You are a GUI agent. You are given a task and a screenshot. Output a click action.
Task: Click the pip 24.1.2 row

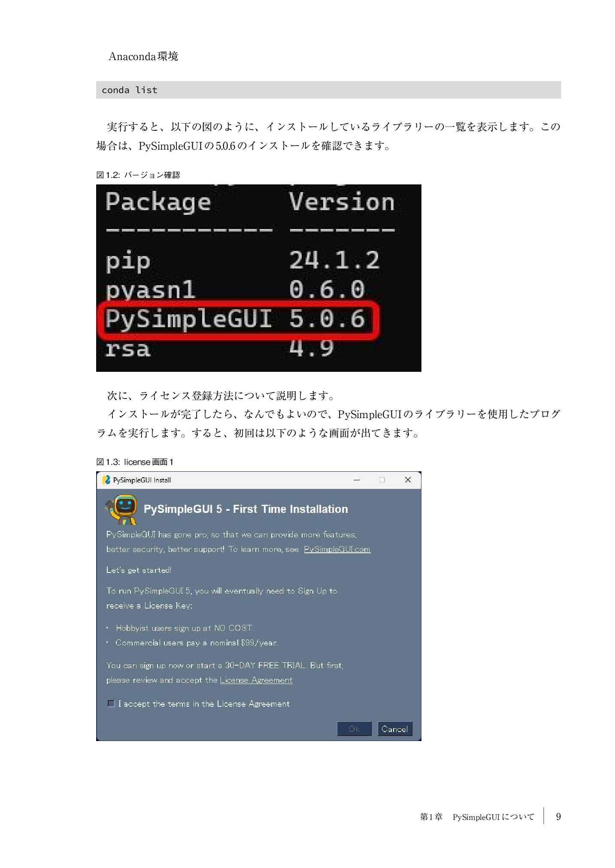click(242, 260)
